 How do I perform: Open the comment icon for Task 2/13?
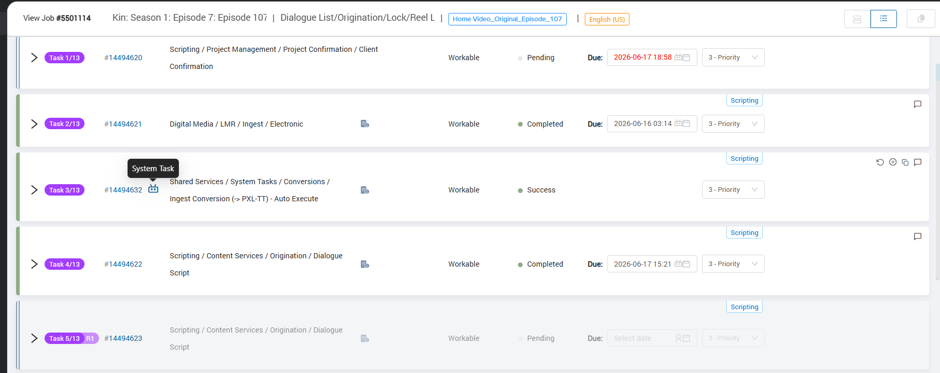click(917, 104)
